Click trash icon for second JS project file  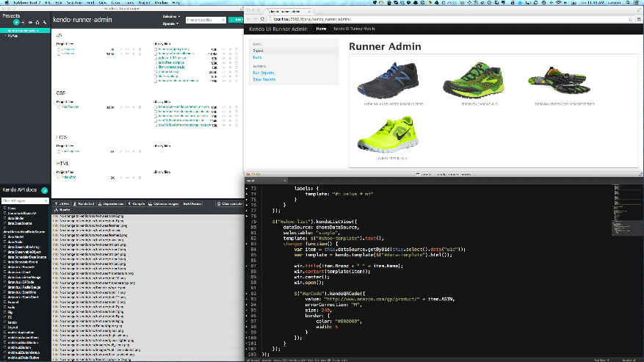[x=140, y=54]
